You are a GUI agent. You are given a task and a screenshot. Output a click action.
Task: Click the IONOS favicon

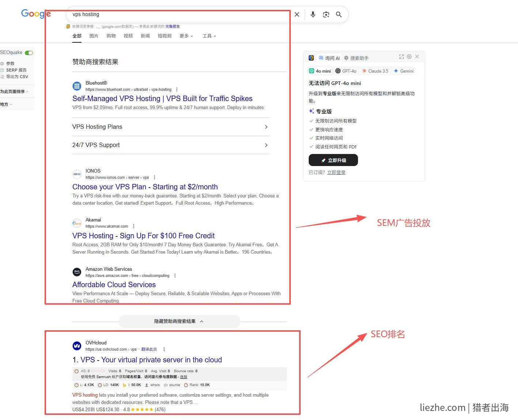tap(77, 174)
